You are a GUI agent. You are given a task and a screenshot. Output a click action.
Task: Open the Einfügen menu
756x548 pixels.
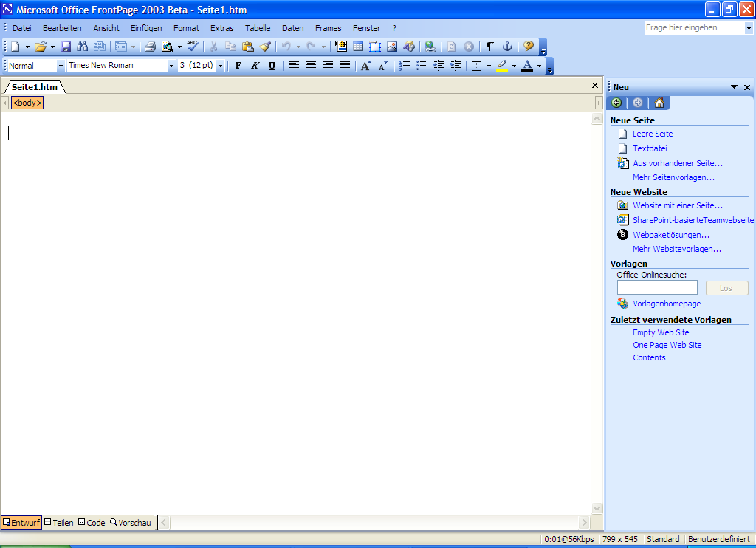(145, 28)
